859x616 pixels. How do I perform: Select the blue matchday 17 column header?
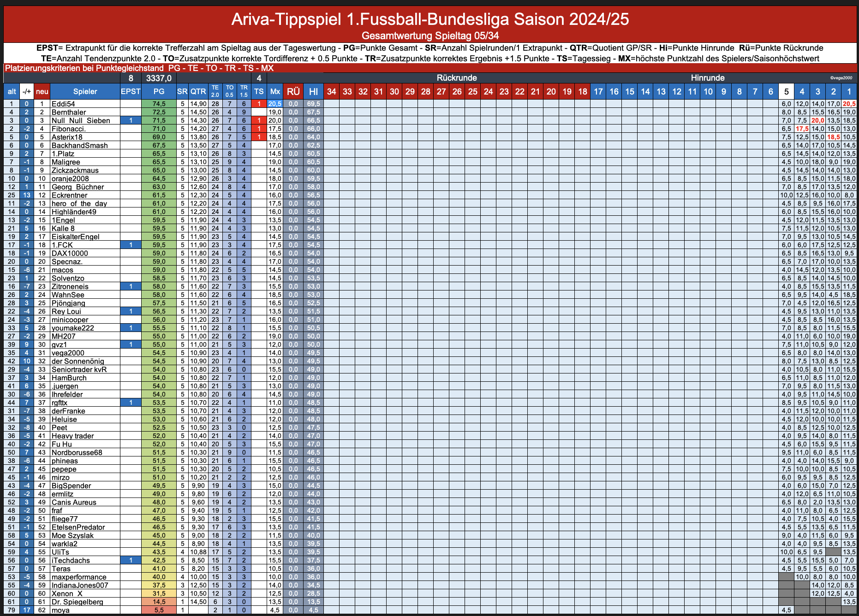pyautogui.click(x=598, y=91)
